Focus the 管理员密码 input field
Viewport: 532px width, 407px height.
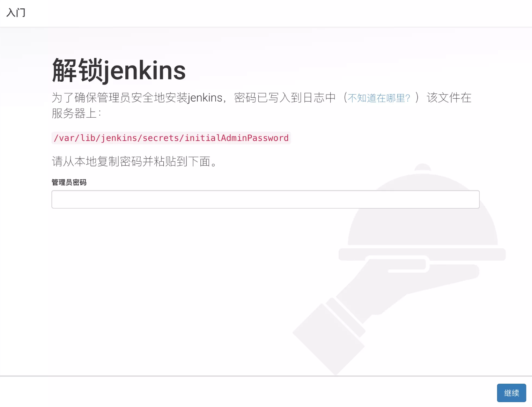click(265, 199)
